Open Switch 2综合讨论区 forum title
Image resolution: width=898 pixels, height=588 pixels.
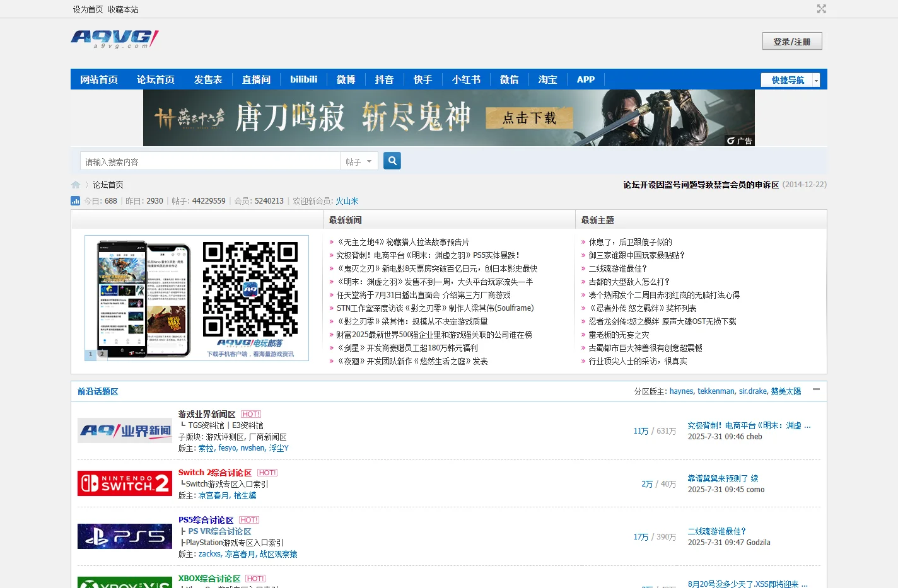click(x=215, y=473)
